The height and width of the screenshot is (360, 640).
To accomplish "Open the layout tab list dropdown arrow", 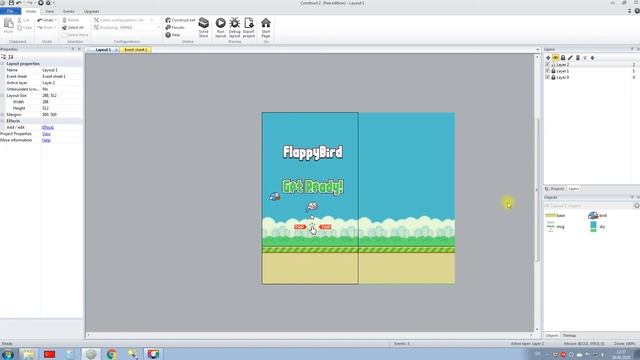I will (537, 50).
